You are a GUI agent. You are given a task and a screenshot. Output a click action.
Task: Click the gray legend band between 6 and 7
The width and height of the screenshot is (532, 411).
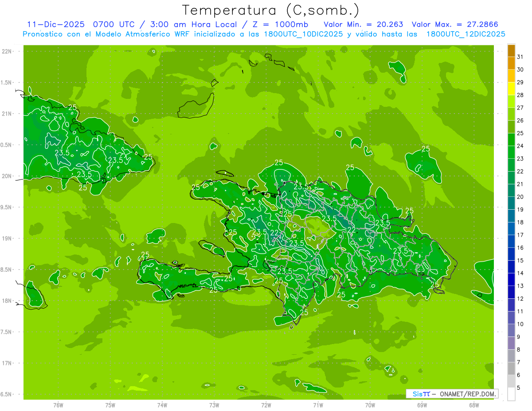point(511,369)
